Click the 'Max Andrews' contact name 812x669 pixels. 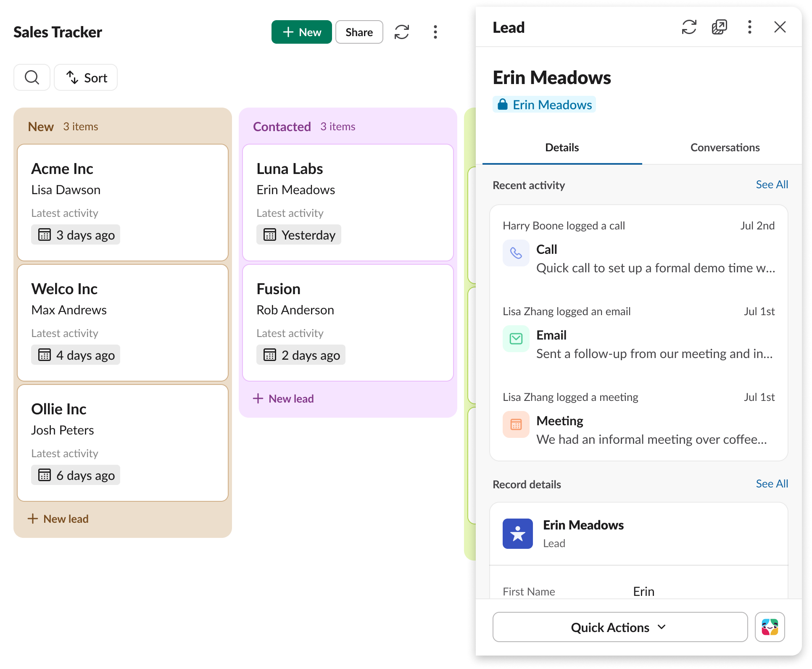(69, 310)
